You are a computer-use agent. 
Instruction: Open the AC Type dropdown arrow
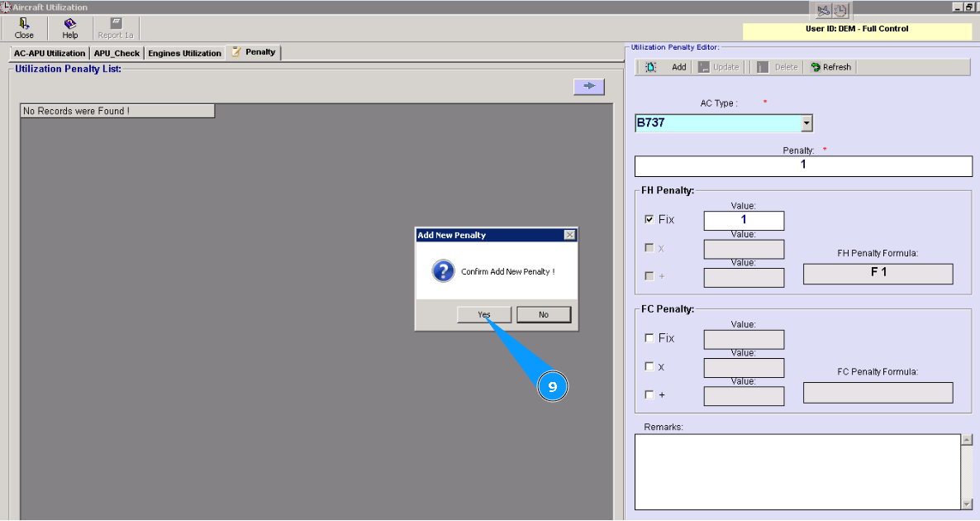coord(806,123)
